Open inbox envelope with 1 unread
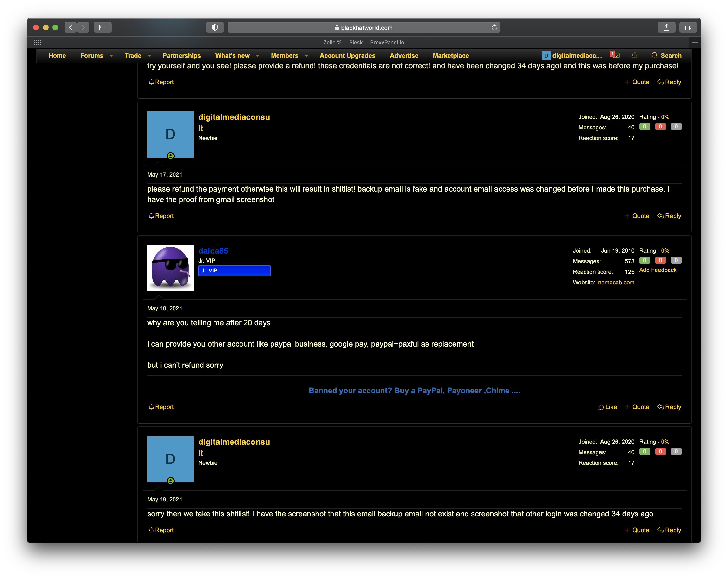 pos(615,55)
